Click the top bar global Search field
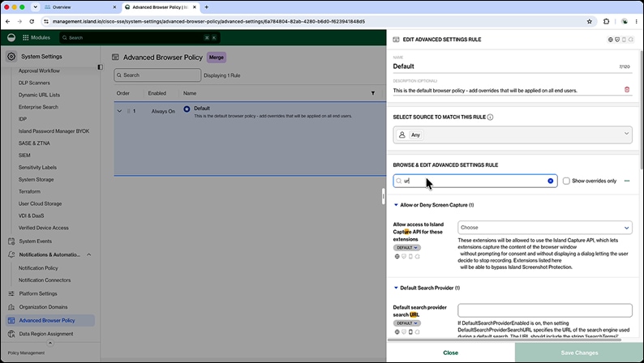The image size is (644, 363). 140,37
